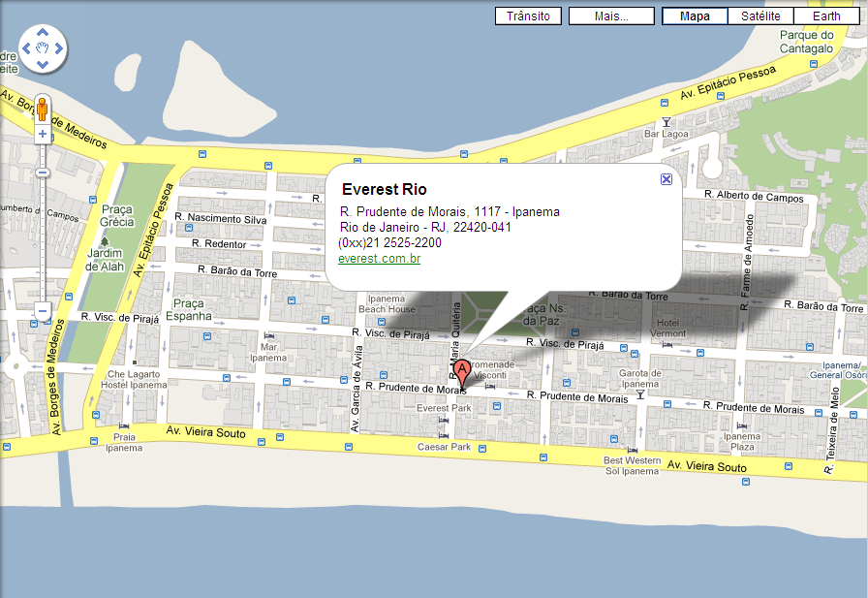Click the R. Redentor street label
Screen dimensions: 868x598
(x=219, y=243)
